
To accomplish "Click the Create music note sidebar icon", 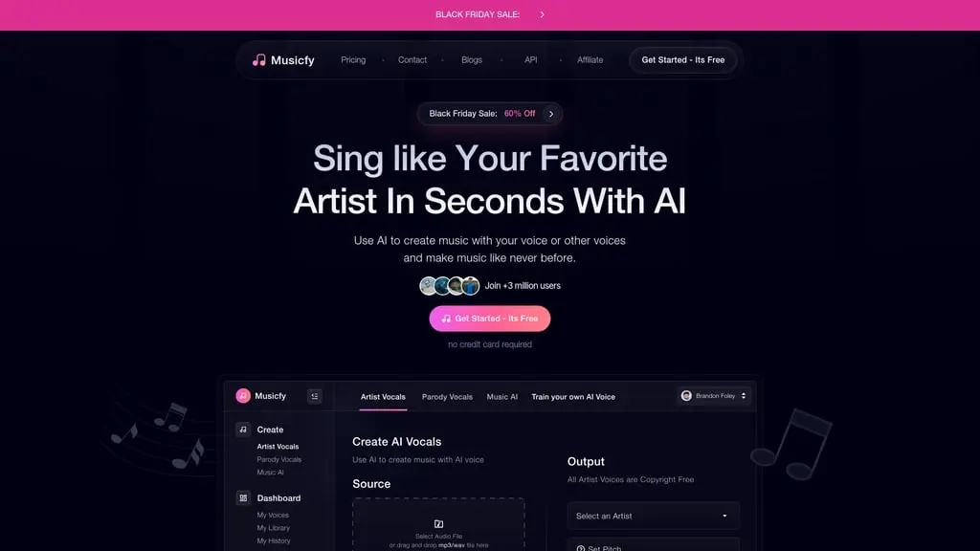I will click(243, 430).
